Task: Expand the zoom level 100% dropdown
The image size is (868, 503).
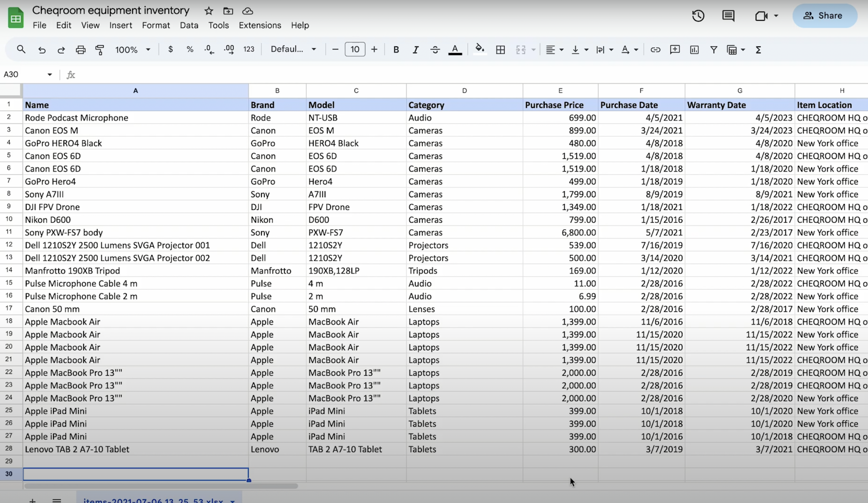Action: click(148, 49)
